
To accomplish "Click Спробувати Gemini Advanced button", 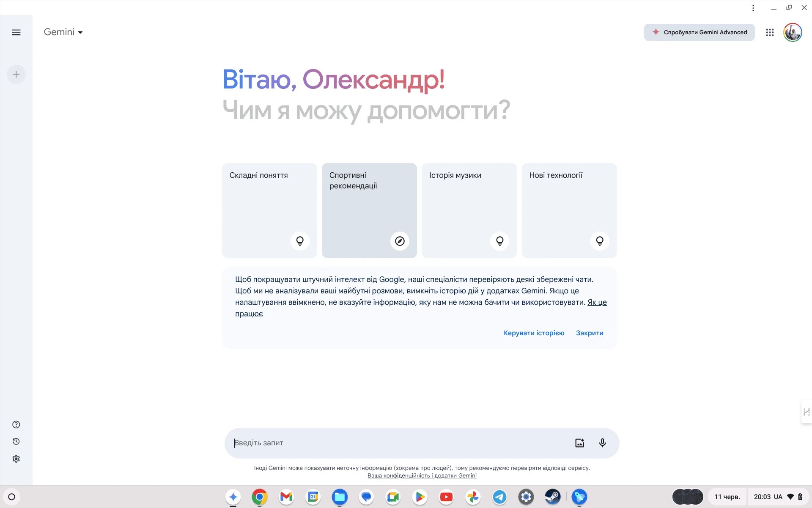I will click(699, 33).
